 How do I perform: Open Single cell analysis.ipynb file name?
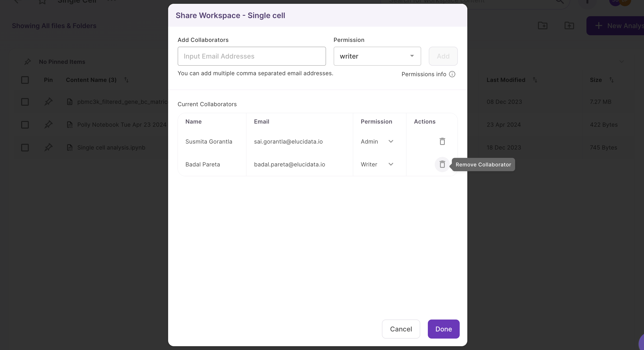pos(111,147)
